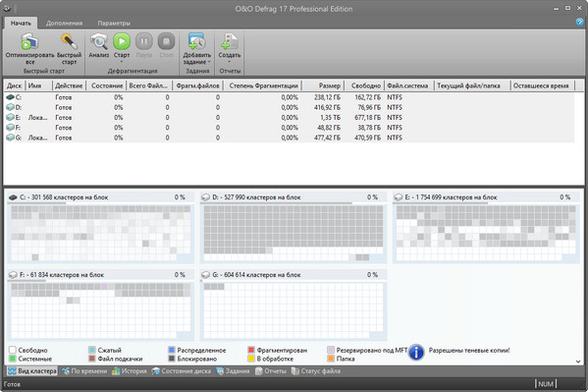Expand the Старт dropdown arrow
The height and width of the screenshot is (392, 588).
(x=122, y=62)
